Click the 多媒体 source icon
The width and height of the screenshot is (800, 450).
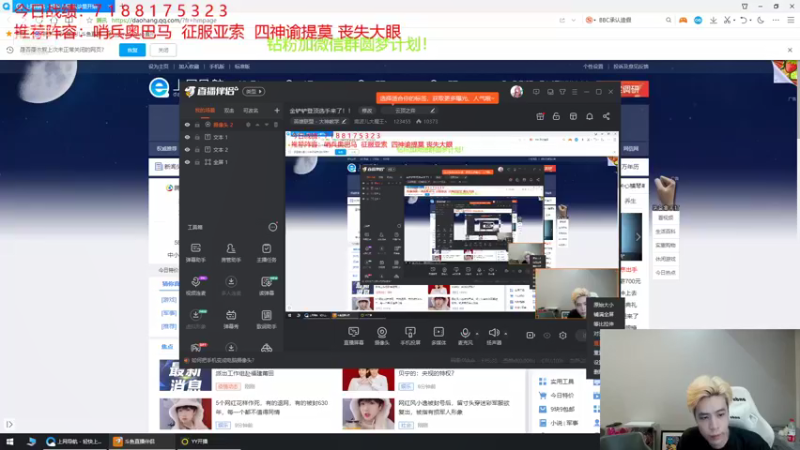(x=438, y=336)
